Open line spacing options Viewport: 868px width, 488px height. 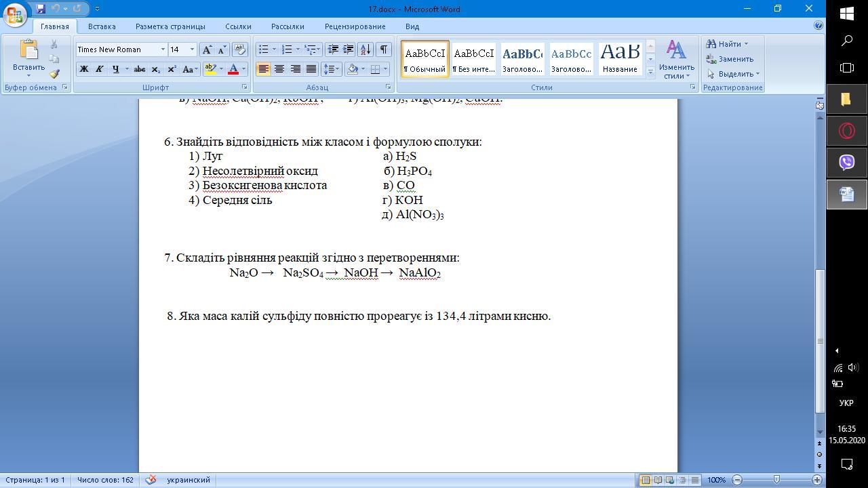point(331,69)
